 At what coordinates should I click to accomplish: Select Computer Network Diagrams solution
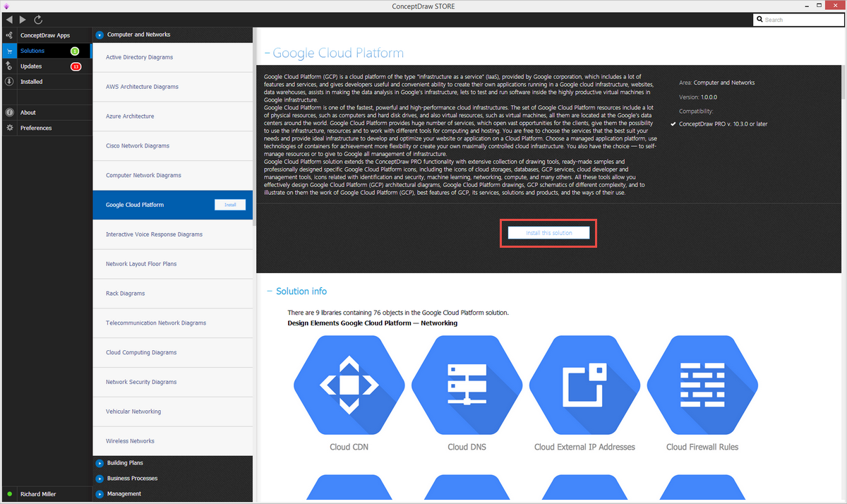click(x=172, y=175)
